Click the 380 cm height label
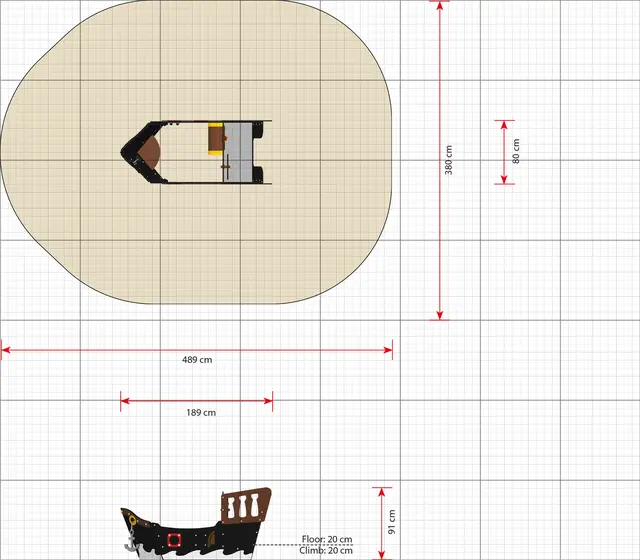The height and width of the screenshot is (560, 640). point(449,160)
